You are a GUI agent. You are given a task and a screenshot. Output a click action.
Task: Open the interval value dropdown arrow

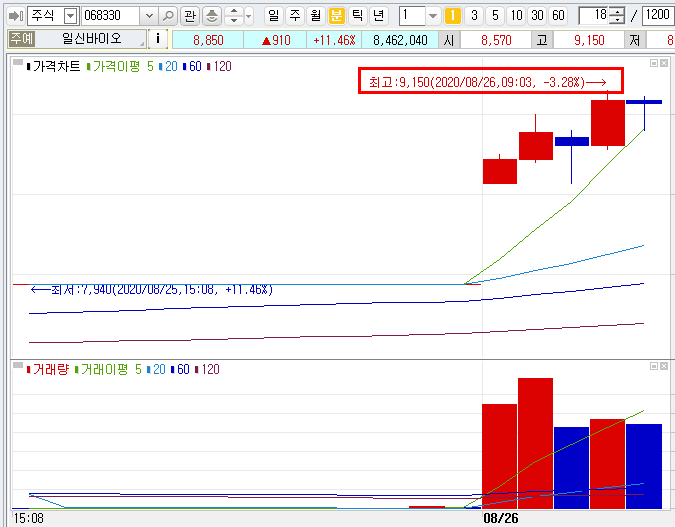tap(433, 16)
